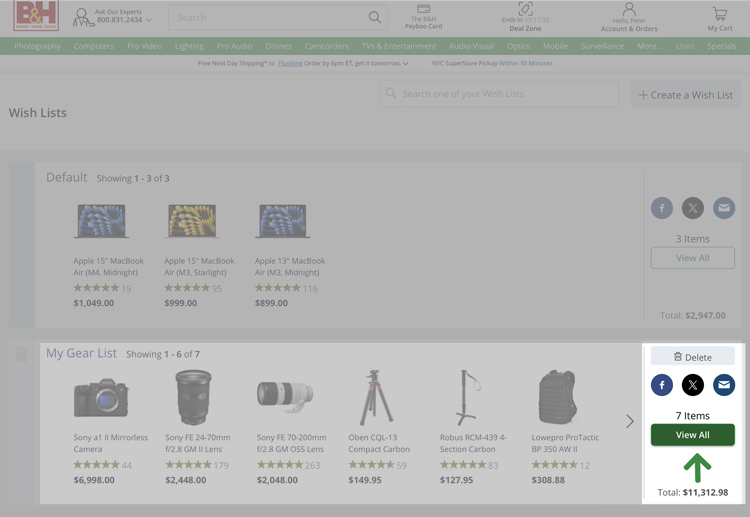
Task: Click the Within 30 Minutes pickup link
Action: 526,63
